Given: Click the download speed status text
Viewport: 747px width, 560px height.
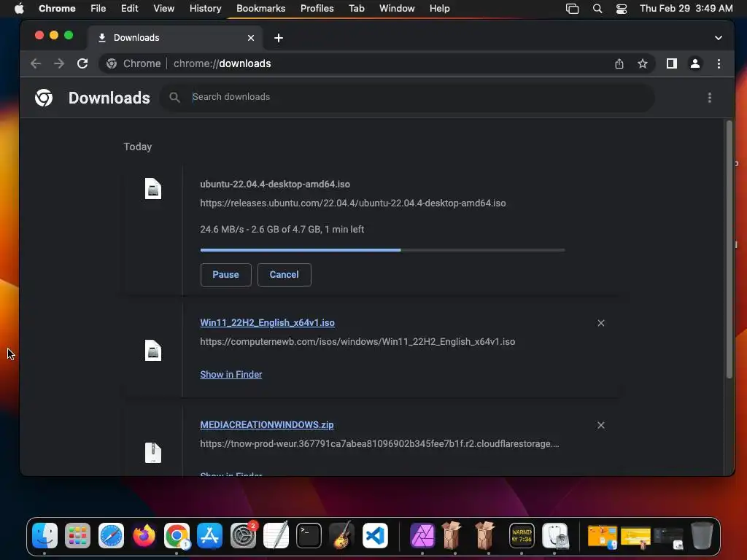Looking at the screenshot, I should (x=282, y=230).
